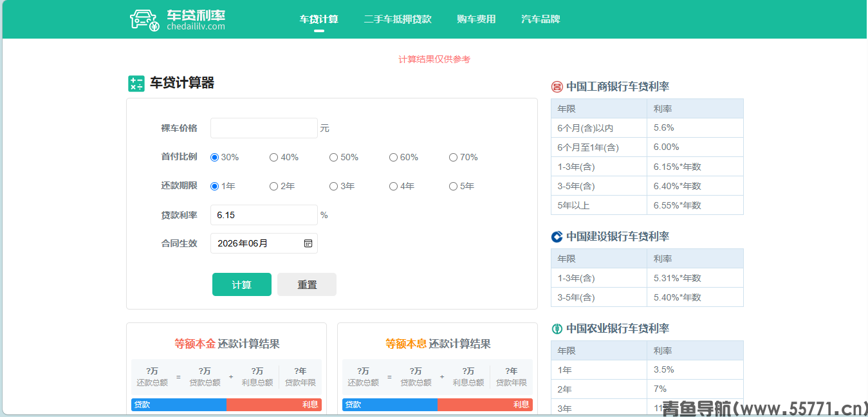Select 50% down payment ratio
Viewport: 868px width, 417px height.
[x=334, y=158]
